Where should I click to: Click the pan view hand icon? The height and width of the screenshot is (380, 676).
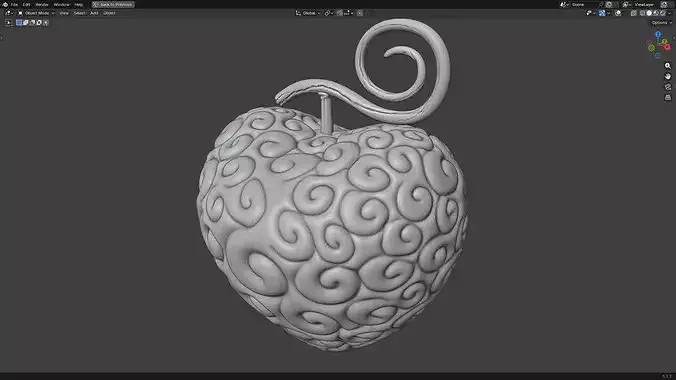tap(668, 76)
